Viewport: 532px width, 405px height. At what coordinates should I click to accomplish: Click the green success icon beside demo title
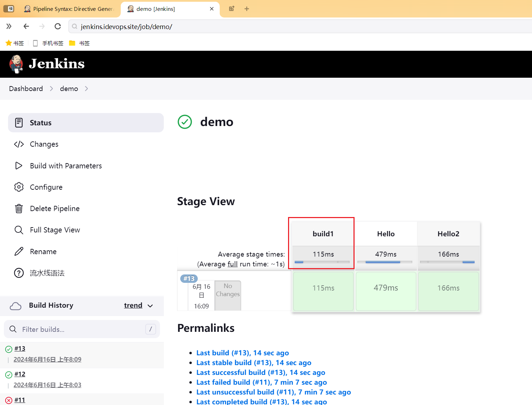pos(185,122)
